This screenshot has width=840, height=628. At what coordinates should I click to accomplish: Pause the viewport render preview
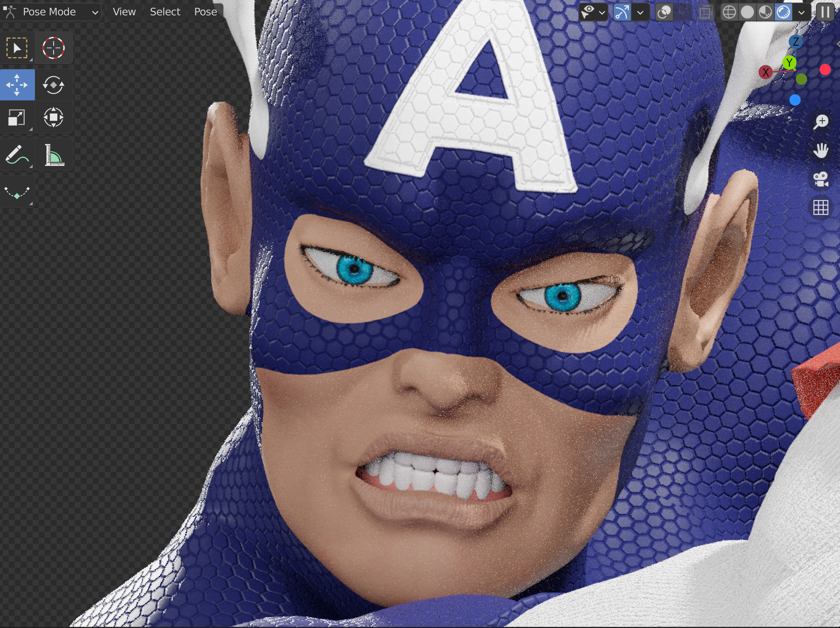point(825,12)
